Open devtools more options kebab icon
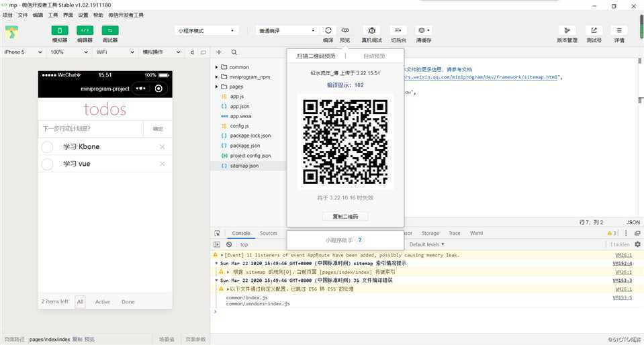 coord(626,234)
